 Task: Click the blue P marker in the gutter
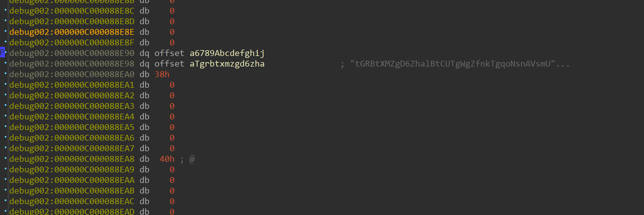tap(2, 52)
